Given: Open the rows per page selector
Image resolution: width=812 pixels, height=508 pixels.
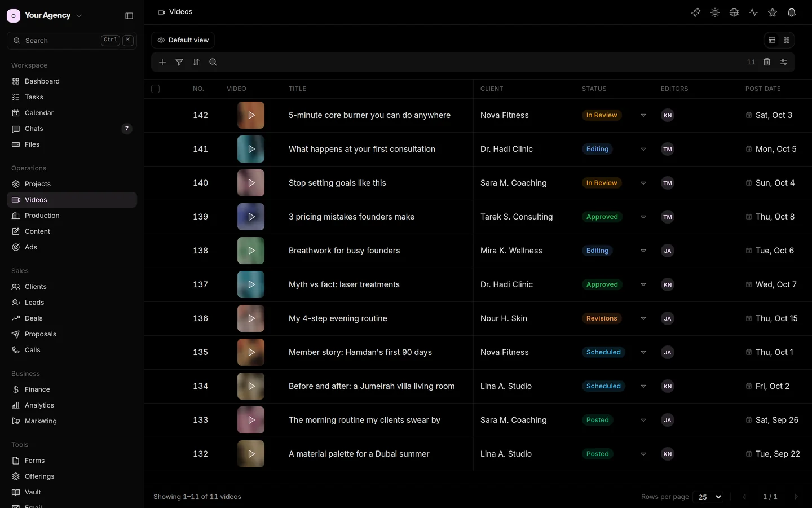Looking at the screenshot, I should point(708,497).
